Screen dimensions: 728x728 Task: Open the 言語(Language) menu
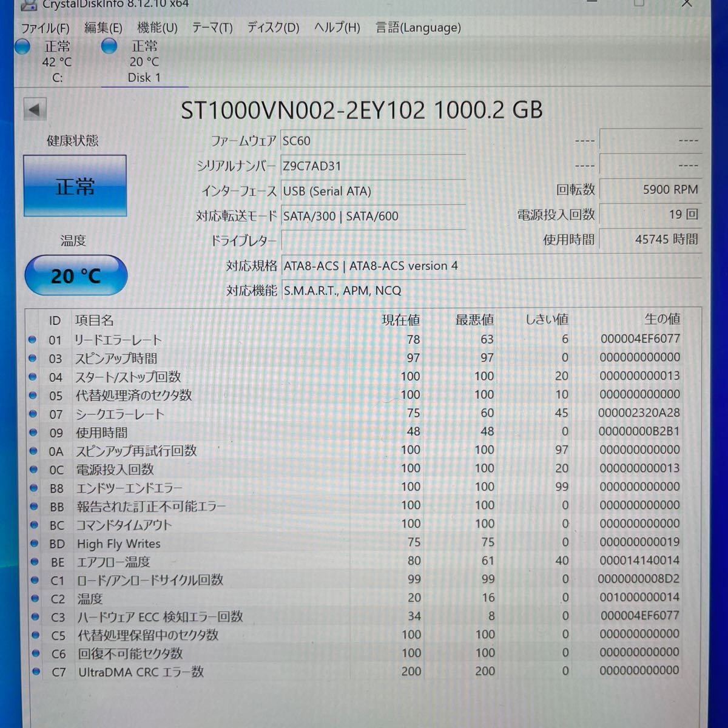[418, 27]
